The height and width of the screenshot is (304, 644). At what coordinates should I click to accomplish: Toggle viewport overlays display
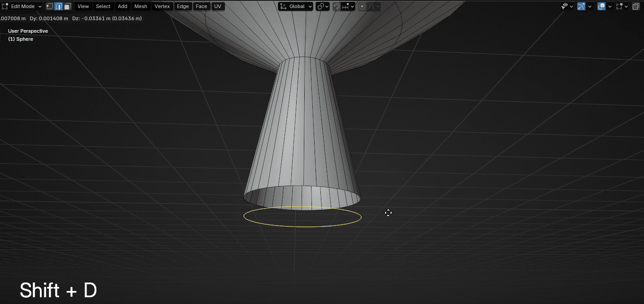point(602,6)
